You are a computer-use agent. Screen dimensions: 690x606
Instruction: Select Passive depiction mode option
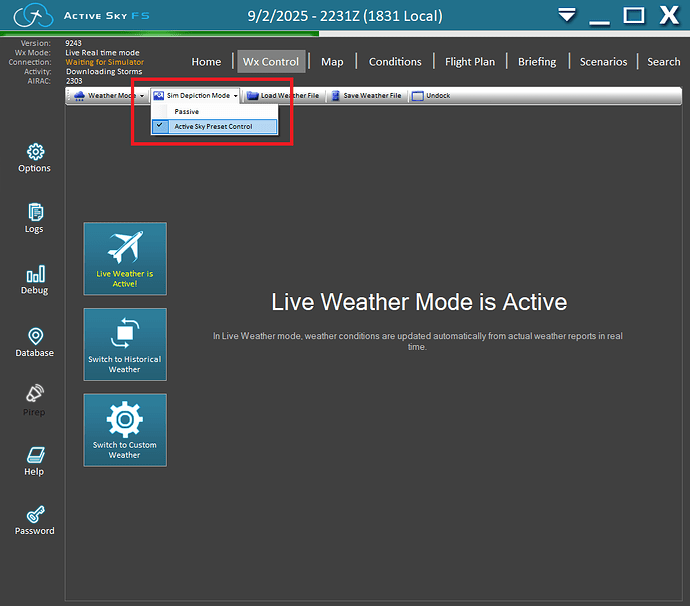click(187, 111)
